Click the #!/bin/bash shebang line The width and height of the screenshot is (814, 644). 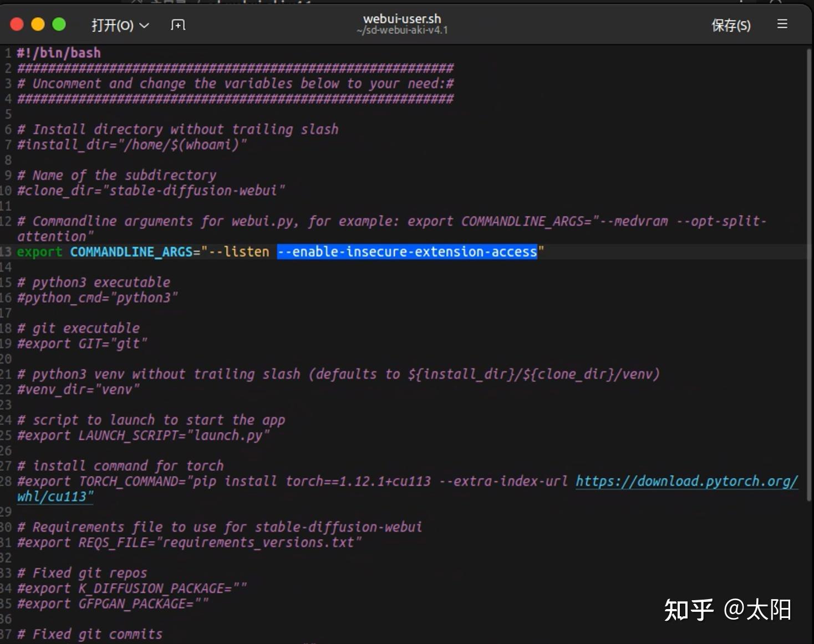click(58, 53)
